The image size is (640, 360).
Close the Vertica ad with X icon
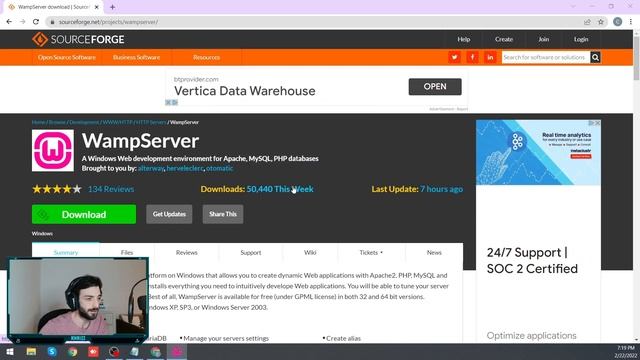click(168, 102)
